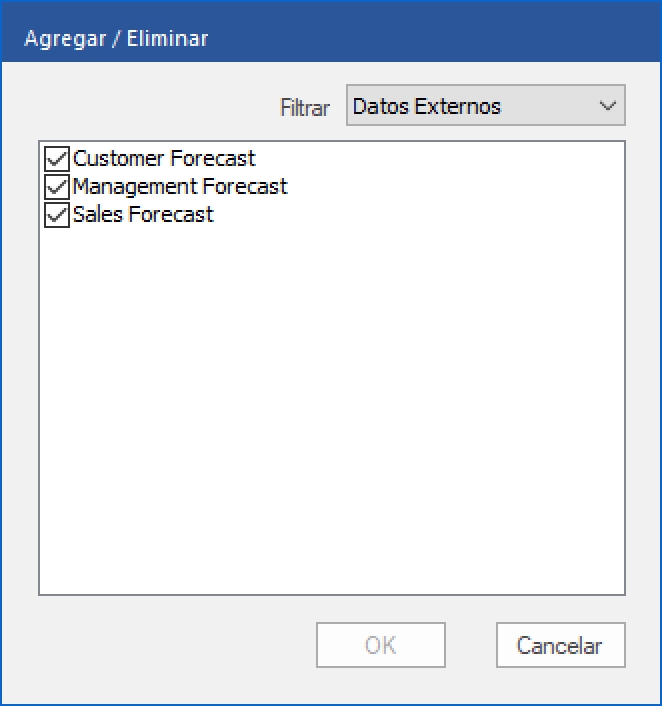Uncheck the Customer Forecast checkbox
This screenshot has height=706, width=662.
tap(56, 159)
